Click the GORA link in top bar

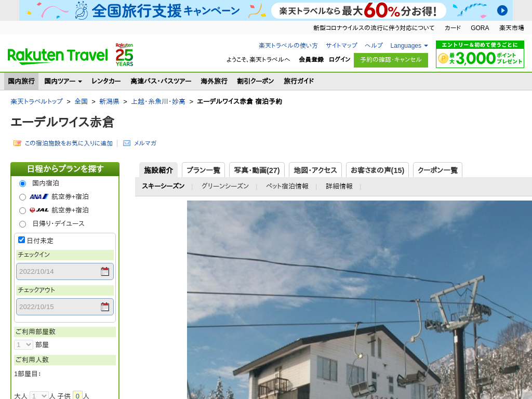480,28
